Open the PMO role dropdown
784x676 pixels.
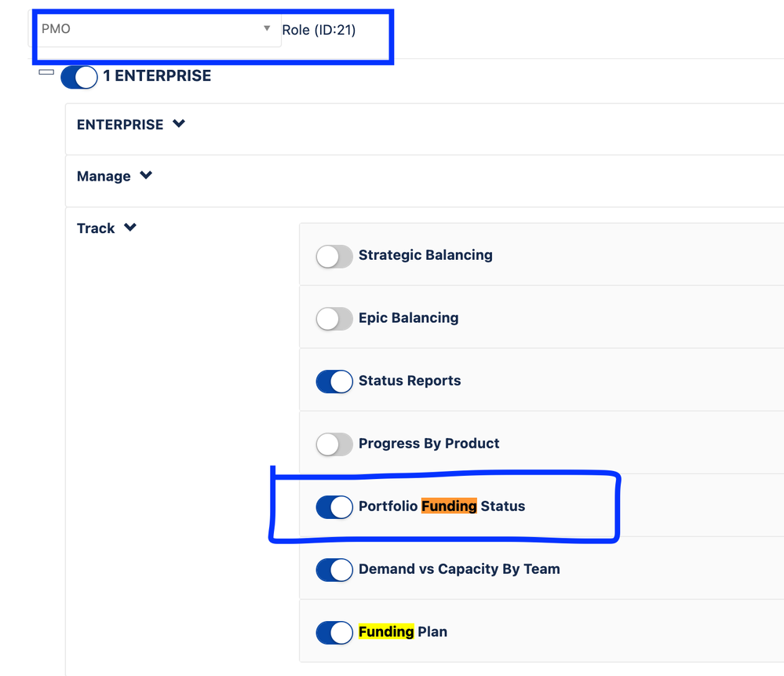155,29
